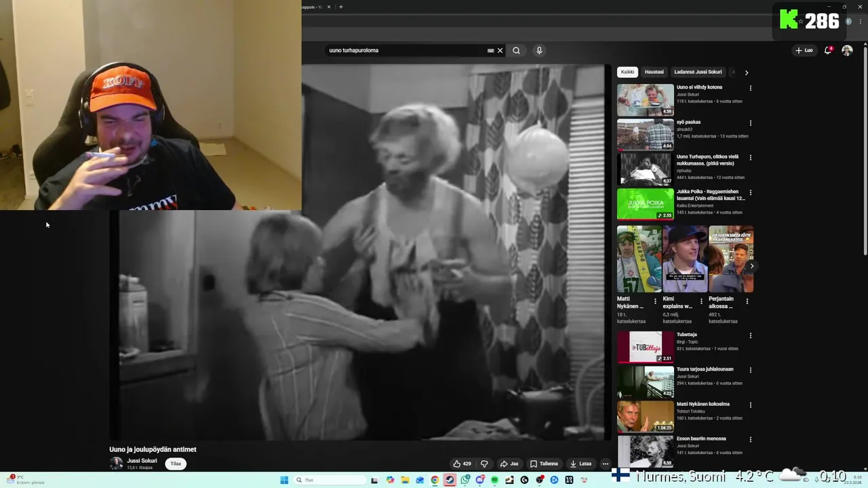Screen dimensions: 868x488
Task: Open the 'Kimi explains' Shorts thumbnail
Action: (685, 259)
